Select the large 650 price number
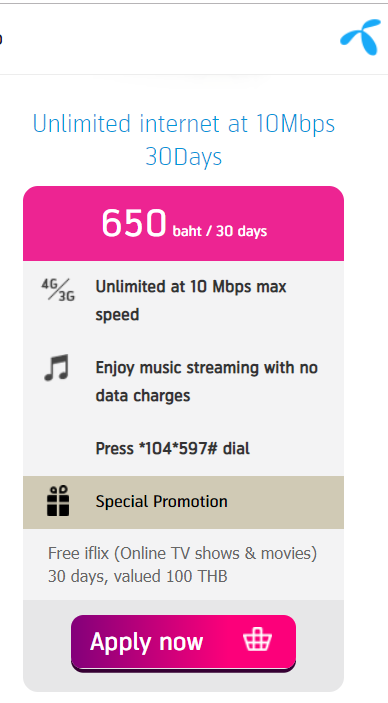This screenshot has width=388, height=703. (134, 223)
